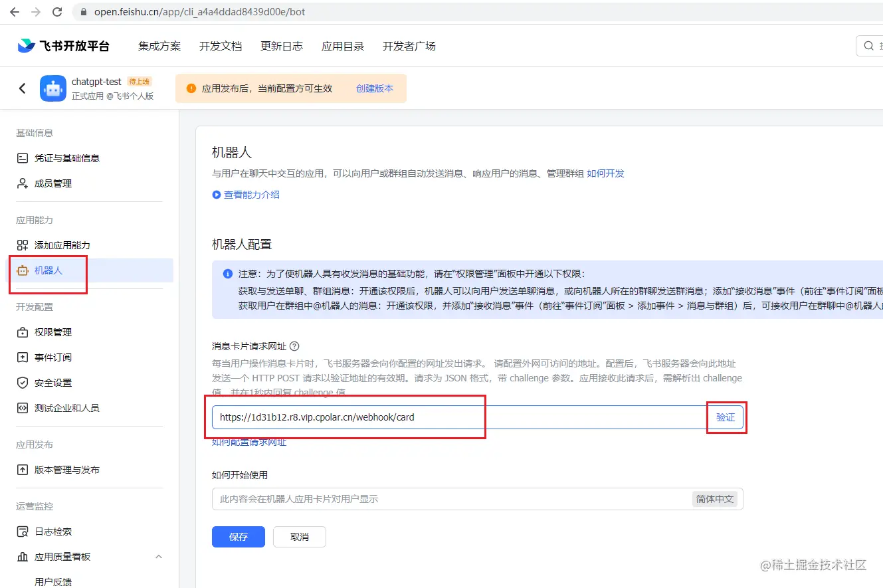The image size is (883, 588).
Task: Click the 创建版本 link
Action: (x=375, y=88)
